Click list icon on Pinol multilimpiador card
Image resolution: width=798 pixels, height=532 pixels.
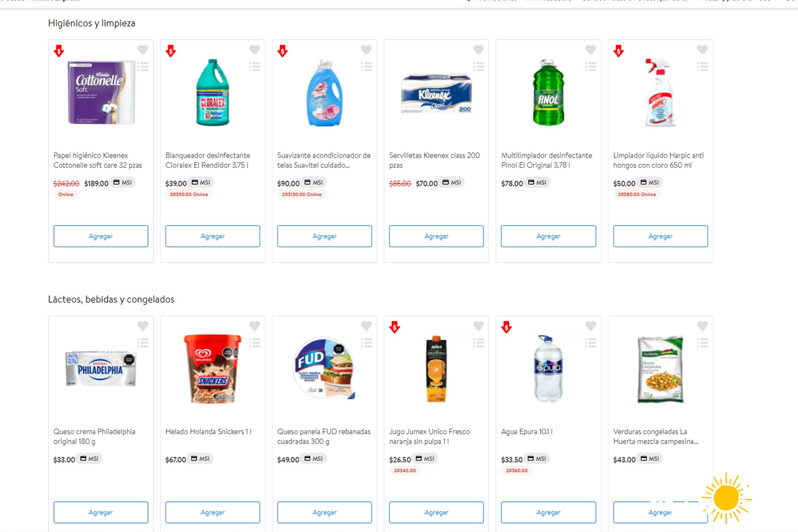590,66
